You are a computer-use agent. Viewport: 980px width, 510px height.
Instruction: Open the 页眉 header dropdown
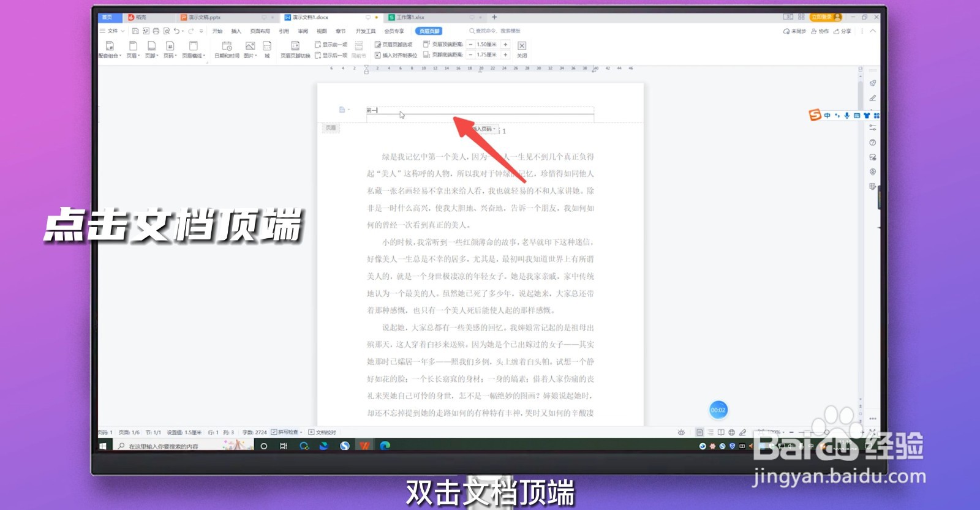pyautogui.click(x=133, y=50)
